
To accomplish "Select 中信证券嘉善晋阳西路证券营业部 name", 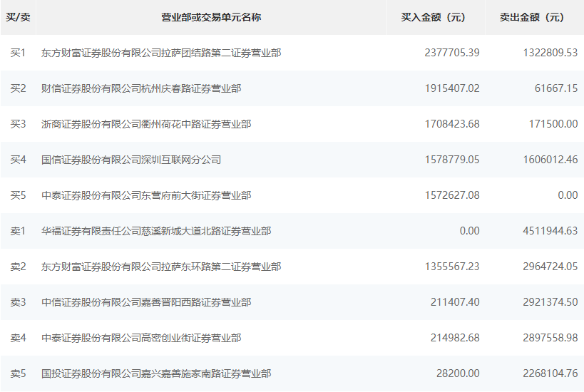I will 146,302.
